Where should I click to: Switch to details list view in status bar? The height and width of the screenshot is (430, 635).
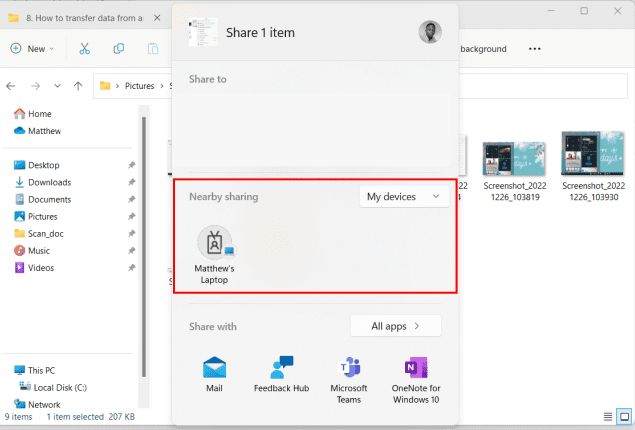607,416
